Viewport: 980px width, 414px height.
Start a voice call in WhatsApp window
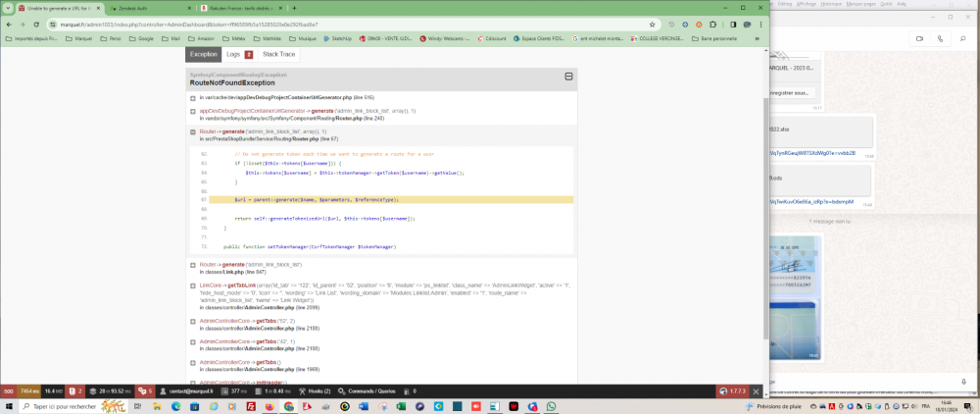pos(940,39)
